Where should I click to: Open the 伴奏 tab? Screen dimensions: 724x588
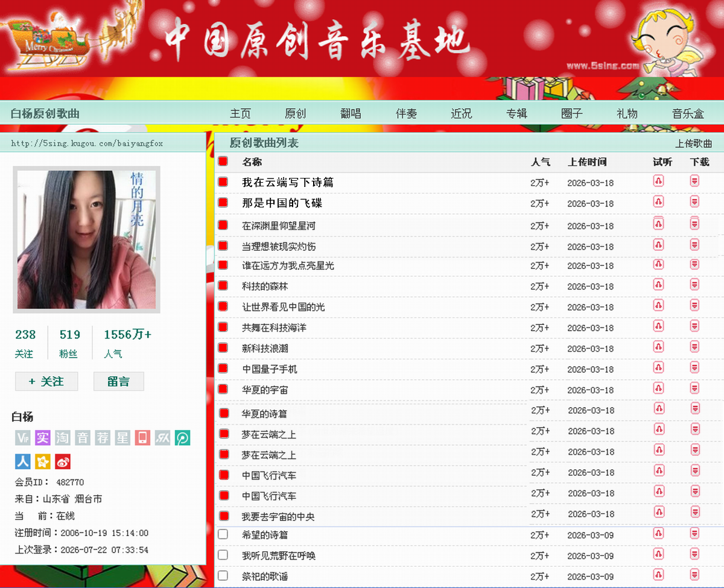click(406, 113)
